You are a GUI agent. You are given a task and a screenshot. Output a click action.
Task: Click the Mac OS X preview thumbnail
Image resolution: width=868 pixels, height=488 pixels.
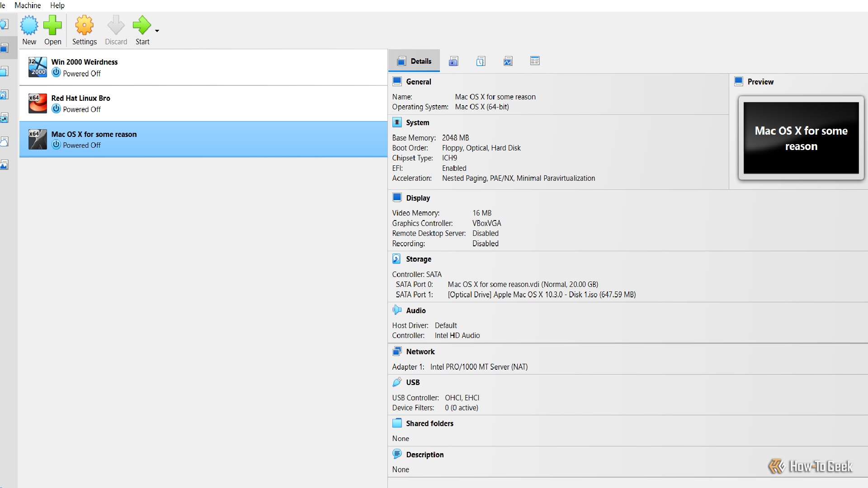[x=801, y=138]
